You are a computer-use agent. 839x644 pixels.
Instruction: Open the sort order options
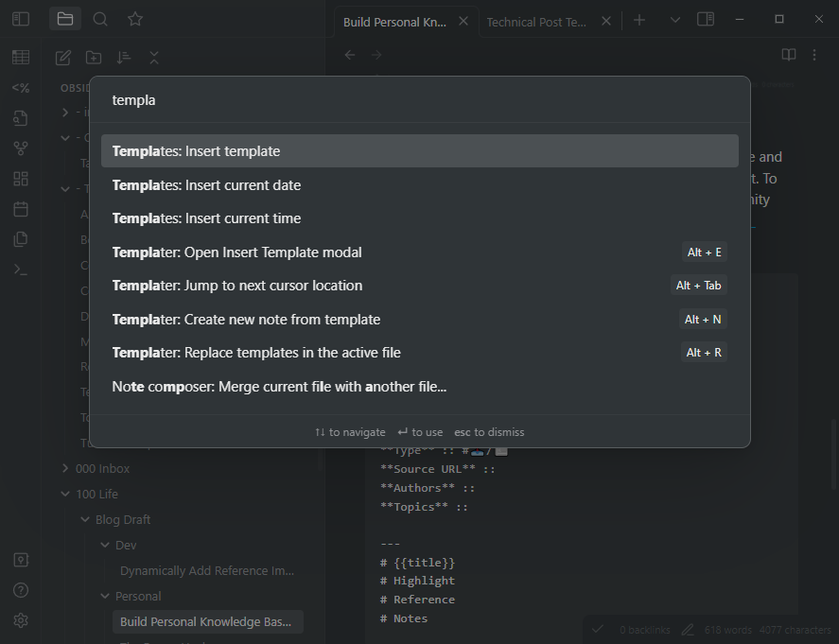pyautogui.click(x=123, y=58)
